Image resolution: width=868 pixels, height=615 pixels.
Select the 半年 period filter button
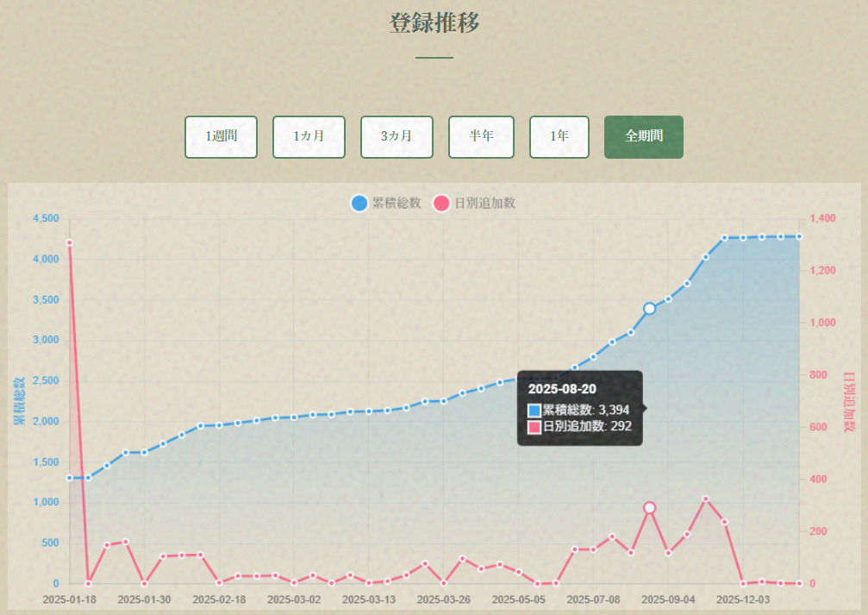tap(481, 136)
